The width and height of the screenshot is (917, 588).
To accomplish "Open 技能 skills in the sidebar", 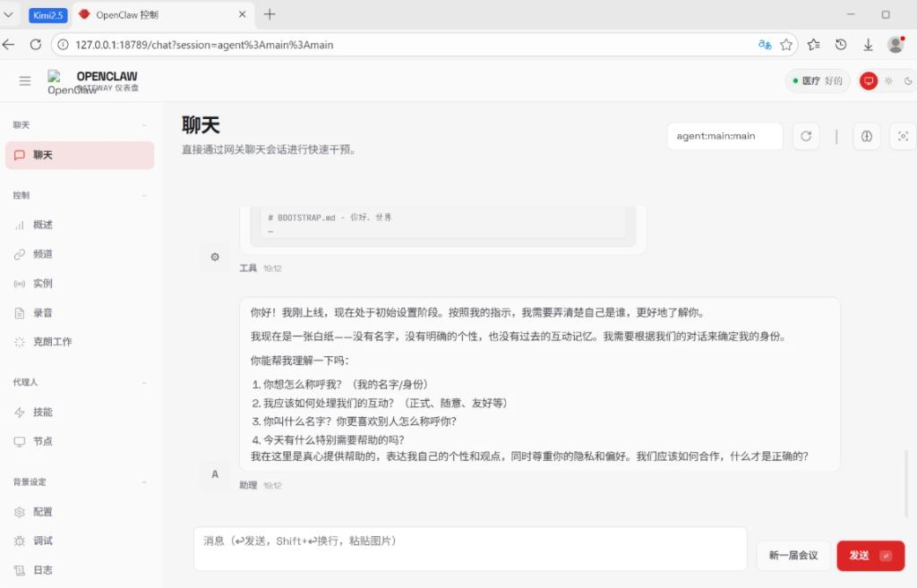I will coord(42,413).
